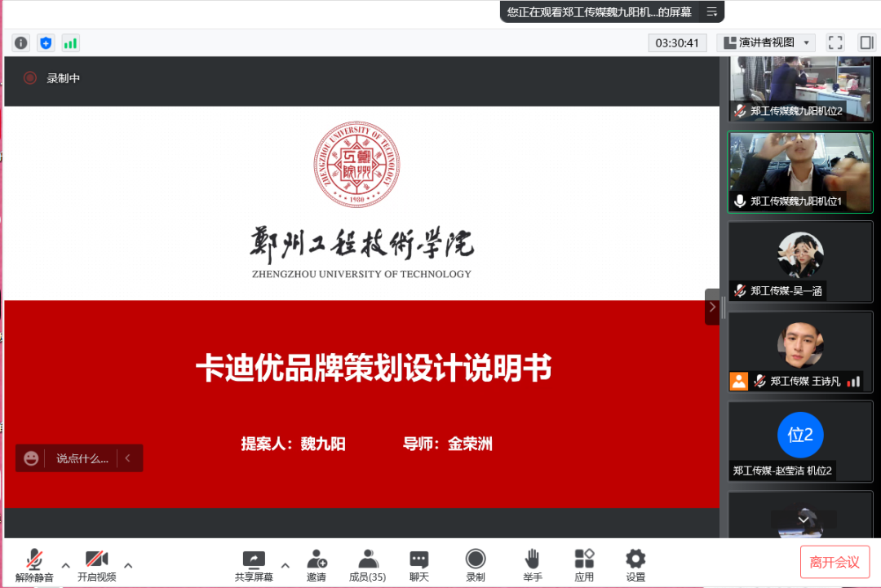Open the 聊天 chat panel

[419, 565]
